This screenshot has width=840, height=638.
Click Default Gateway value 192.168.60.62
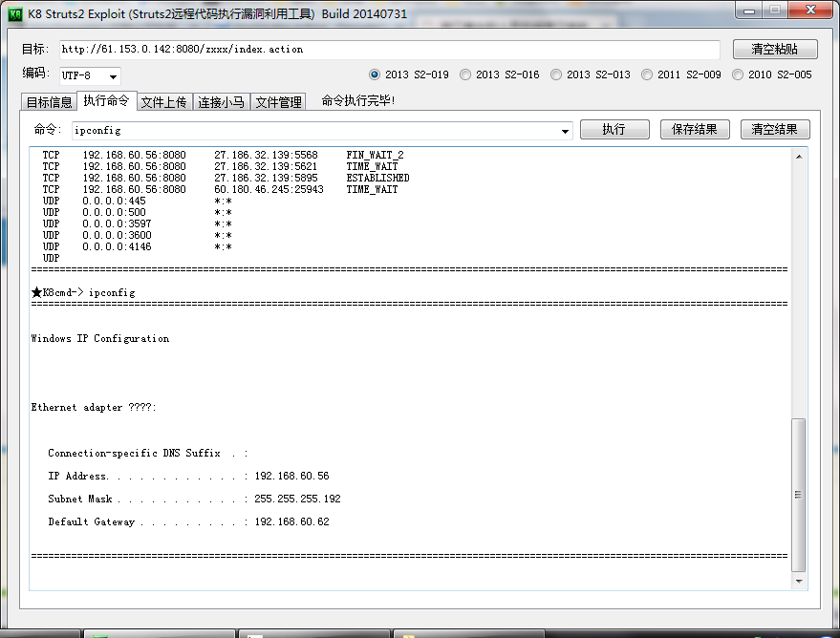[x=292, y=521]
